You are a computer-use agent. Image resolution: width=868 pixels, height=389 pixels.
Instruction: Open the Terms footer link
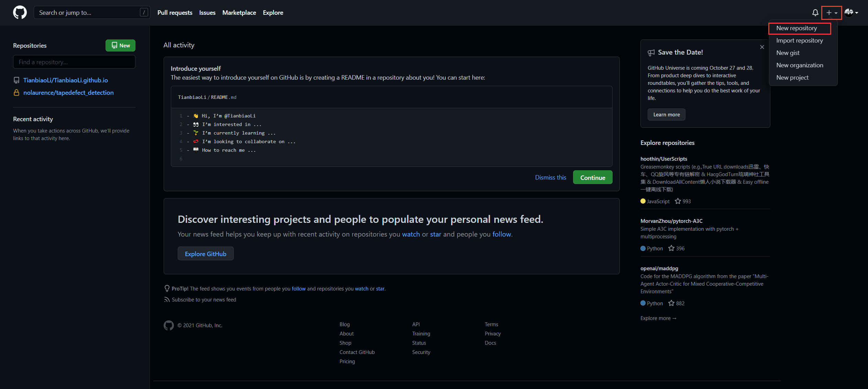click(x=491, y=324)
